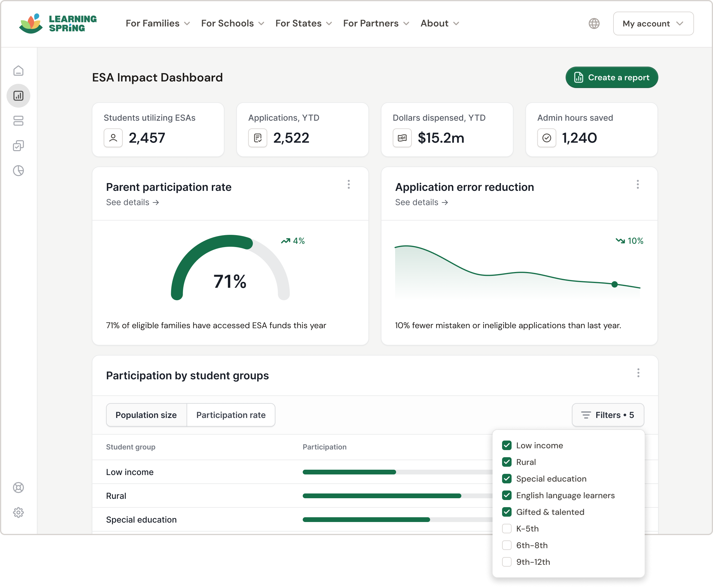The height and width of the screenshot is (588, 713).
Task: Expand the For Families menu
Action: [x=158, y=23]
